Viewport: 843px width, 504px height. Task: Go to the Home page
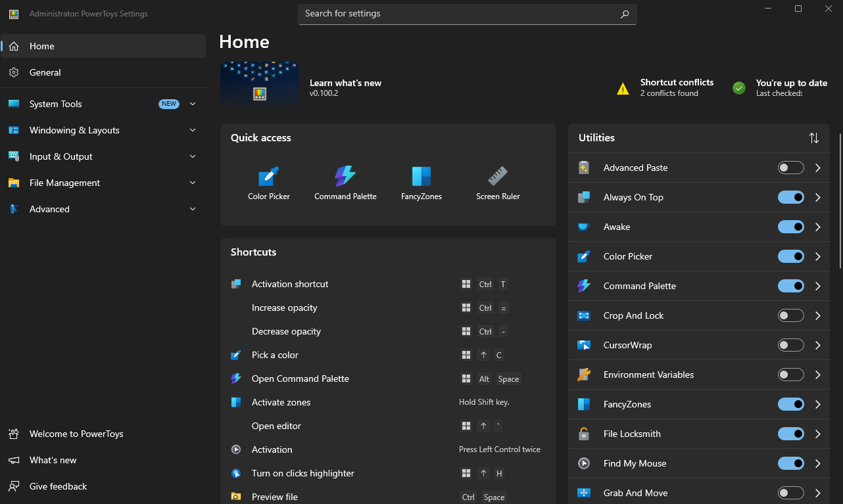point(103,46)
